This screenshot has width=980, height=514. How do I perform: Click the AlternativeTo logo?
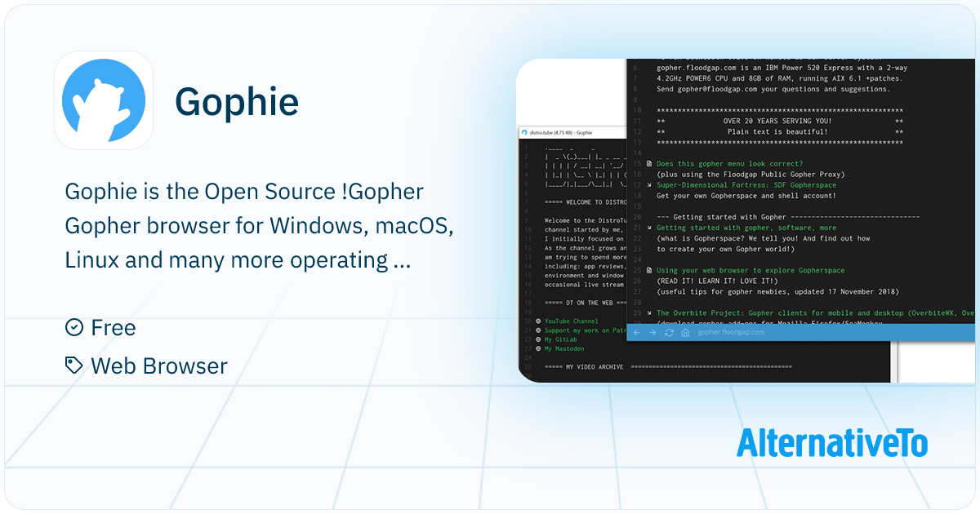click(x=831, y=443)
